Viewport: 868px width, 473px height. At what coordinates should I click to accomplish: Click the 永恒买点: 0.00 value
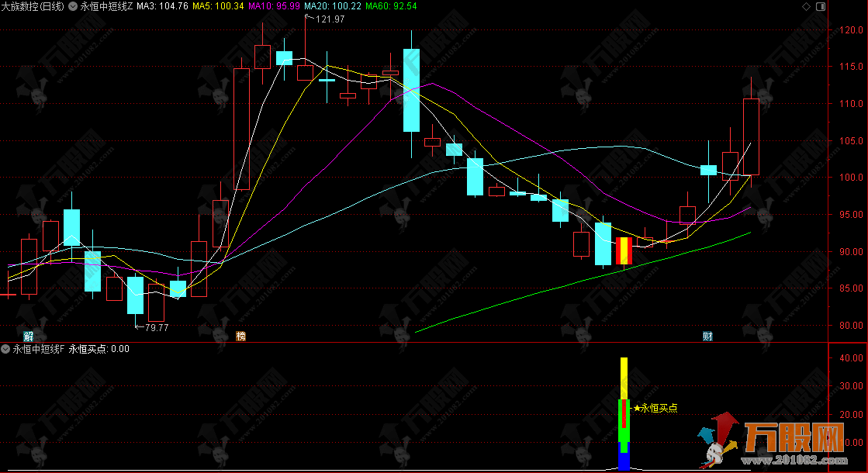point(99,349)
